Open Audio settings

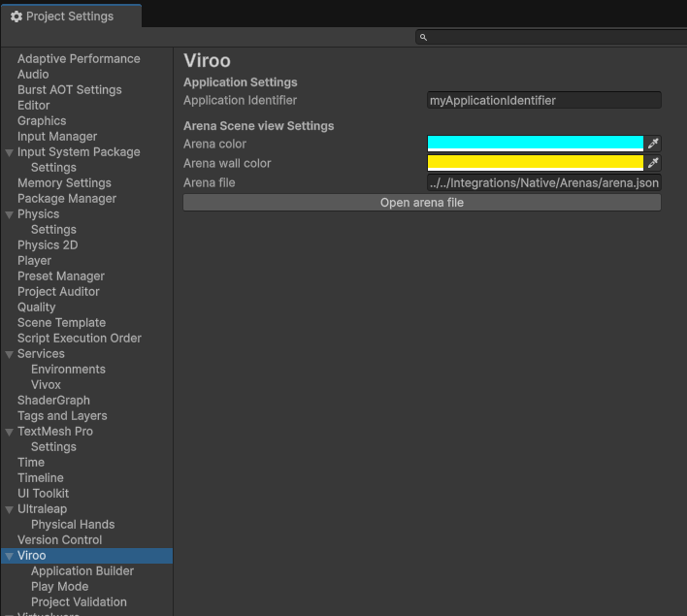(33, 75)
